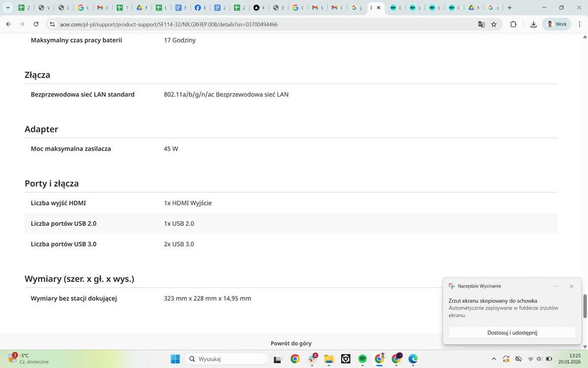
Task: Open the weather widget showing -5°C
Action: click(29, 359)
